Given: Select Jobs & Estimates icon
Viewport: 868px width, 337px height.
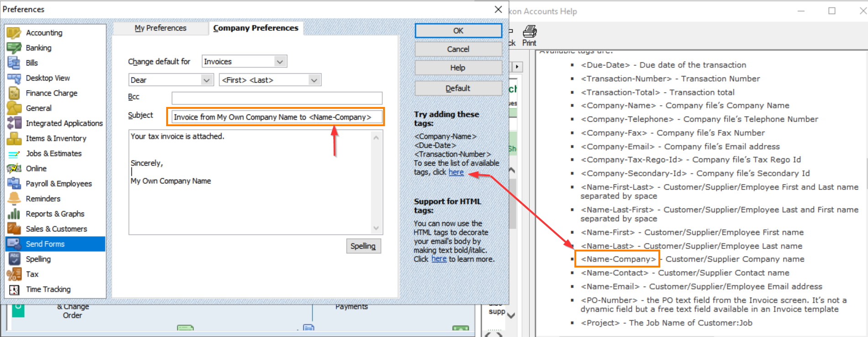Looking at the screenshot, I should click(14, 153).
